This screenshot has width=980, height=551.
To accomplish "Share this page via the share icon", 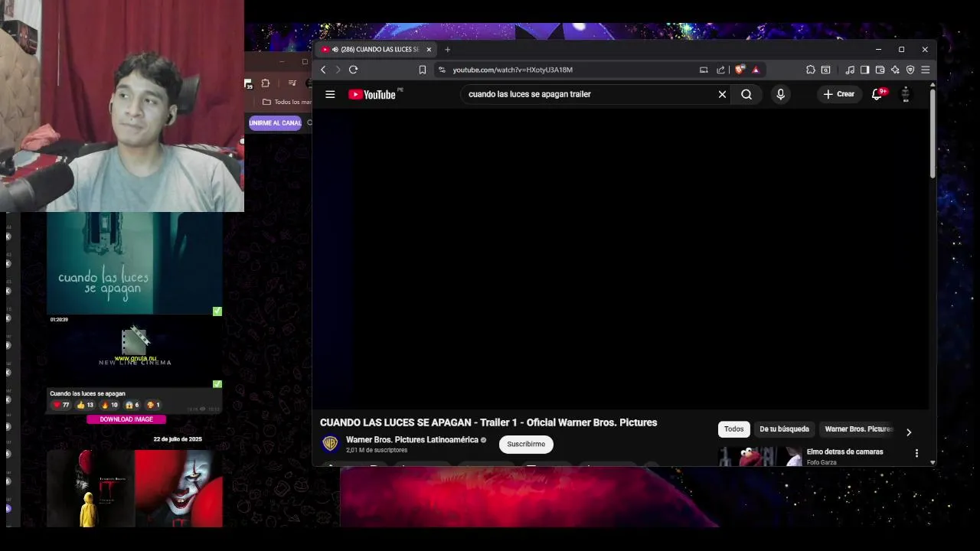I will tap(720, 70).
